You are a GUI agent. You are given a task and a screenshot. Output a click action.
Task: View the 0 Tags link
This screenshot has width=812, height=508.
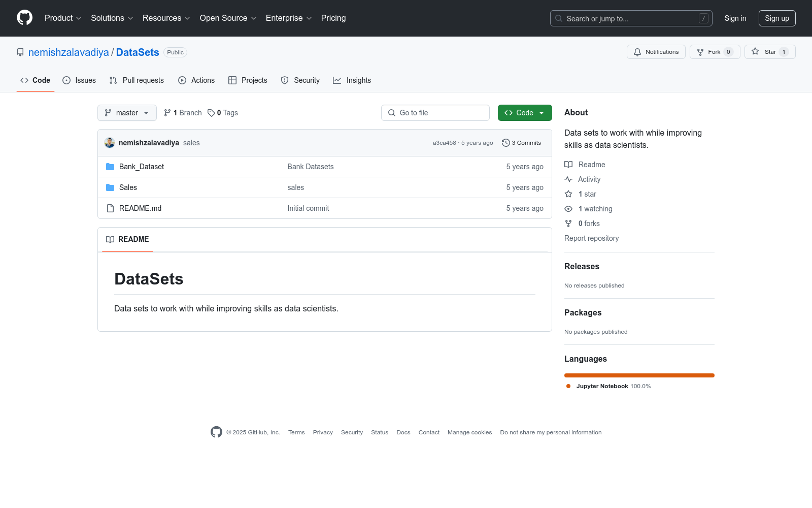point(223,113)
